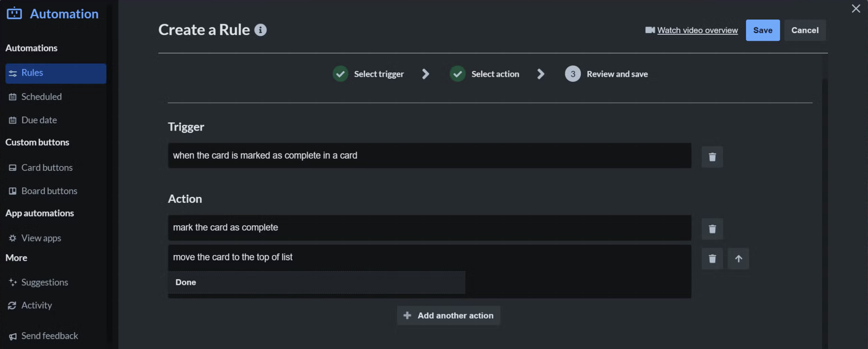Screen dimensions: 868x349
Task: Delete the 'move the card to the top of list' action
Action: (x=712, y=259)
